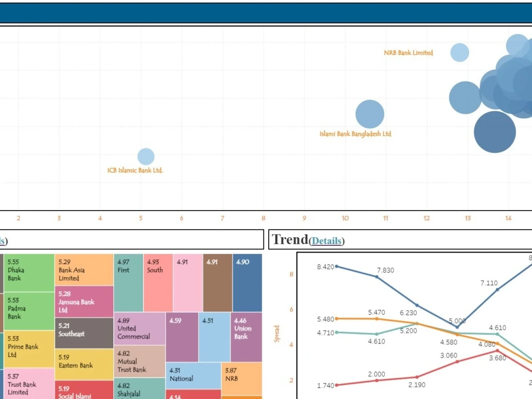
Task: Select the 4.82 Mutual Trust Bank cell
Action: click(x=139, y=361)
